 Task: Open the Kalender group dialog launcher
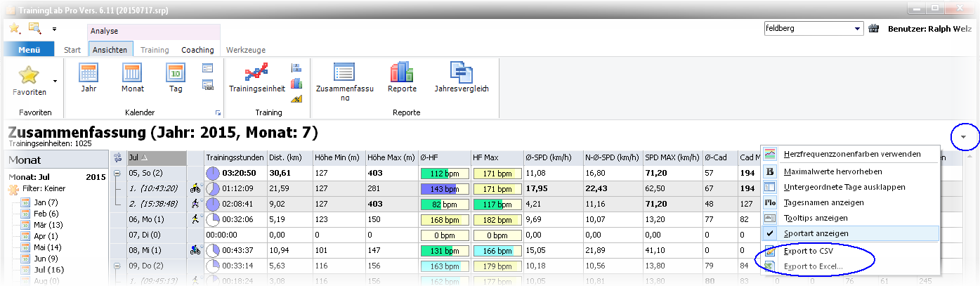(x=218, y=112)
